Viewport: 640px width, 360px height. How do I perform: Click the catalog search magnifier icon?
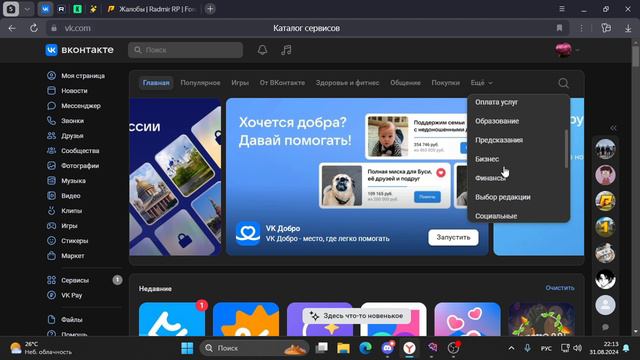click(563, 83)
